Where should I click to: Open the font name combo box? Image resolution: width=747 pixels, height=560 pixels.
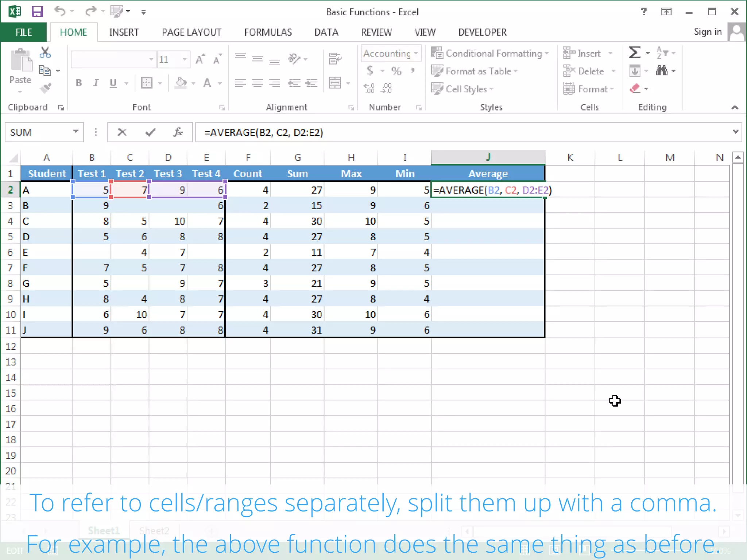coord(113,59)
